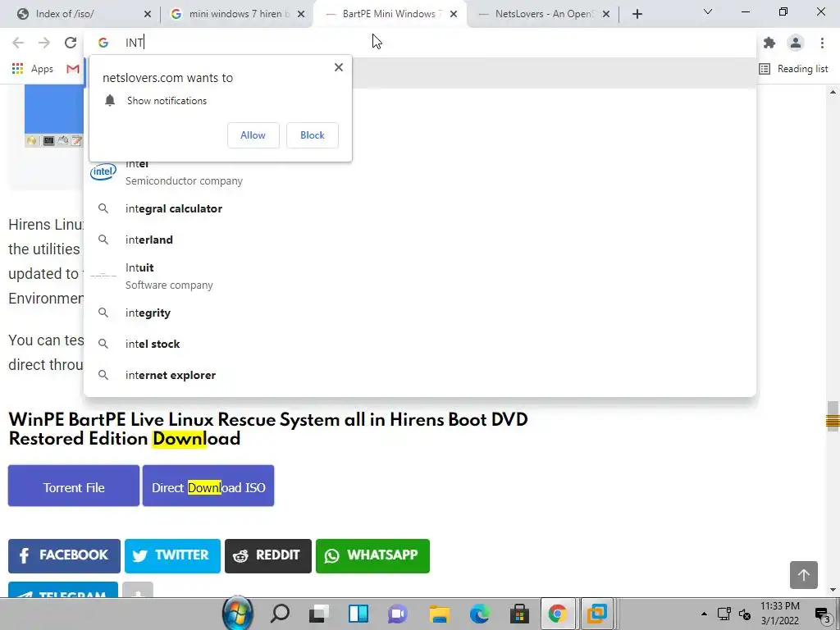Open the Chat taskbar icon
Image resolution: width=840 pixels, height=630 pixels.
point(398,614)
